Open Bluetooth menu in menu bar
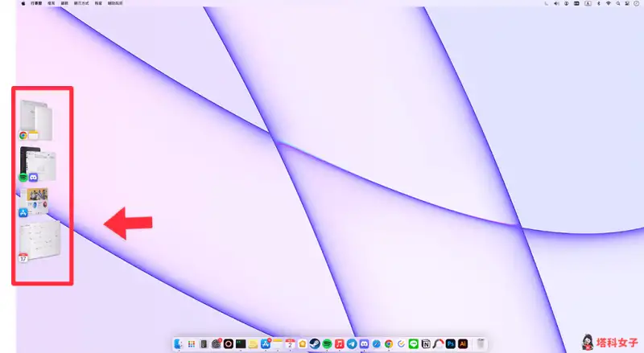The height and width of the screenshot is (353, 644). tap(598, 3)
